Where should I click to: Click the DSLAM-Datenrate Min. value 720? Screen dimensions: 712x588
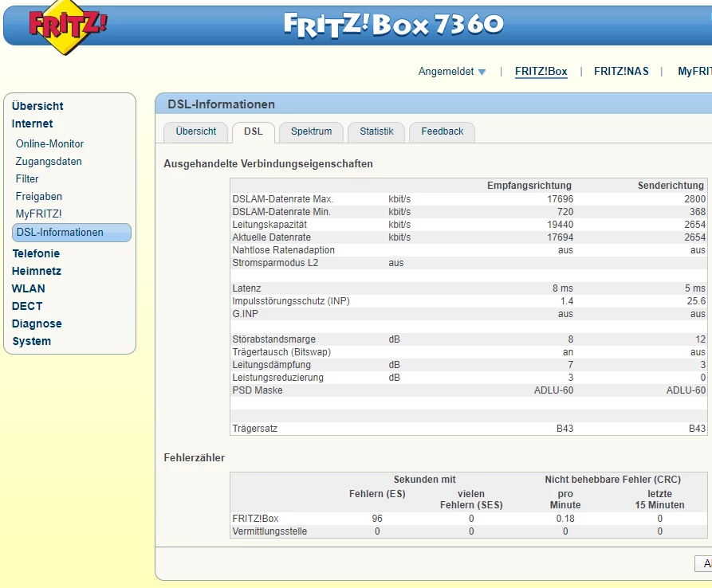565,212
